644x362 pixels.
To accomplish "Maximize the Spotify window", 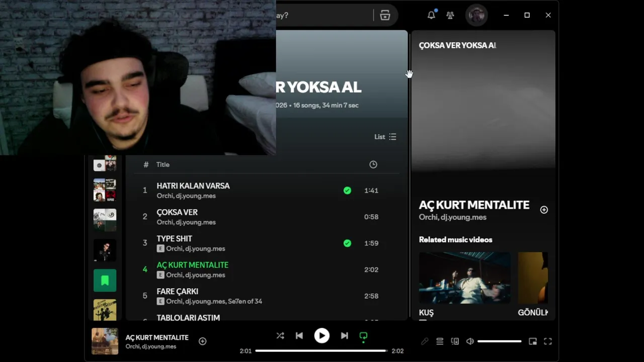I will 527,15.
